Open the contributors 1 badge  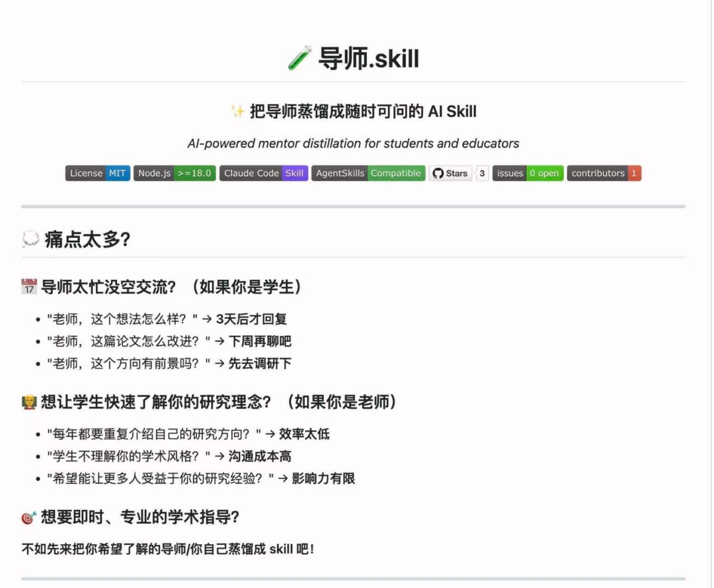(x=604, y=173)
